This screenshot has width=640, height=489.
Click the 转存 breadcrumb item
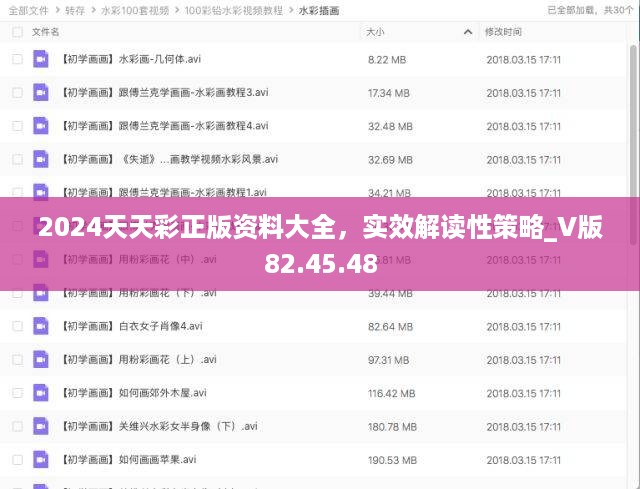pyautogui.click(x=75, y=10)
